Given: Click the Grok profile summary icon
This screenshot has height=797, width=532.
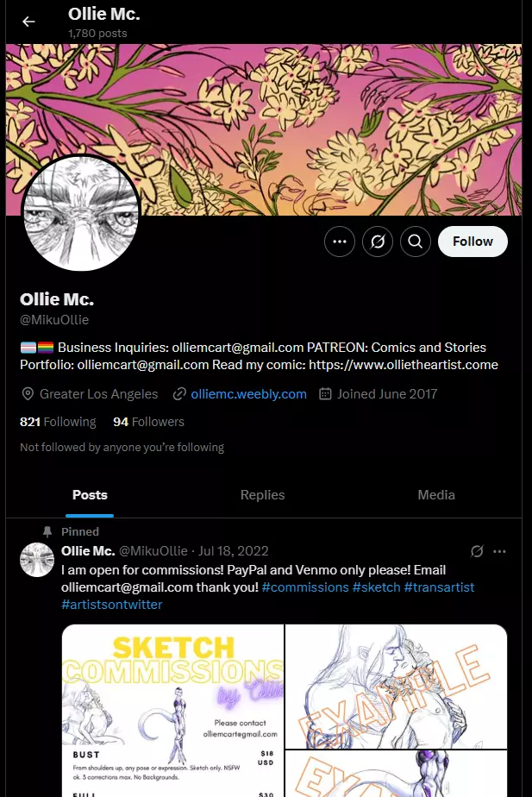Looking at the screenshot, I should pos(378,242).
